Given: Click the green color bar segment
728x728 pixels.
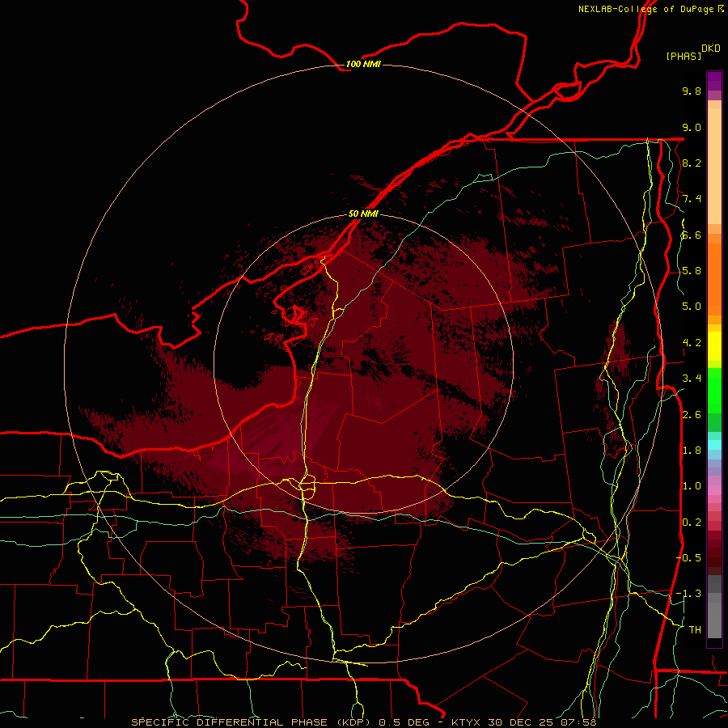Looking at the screenshot, I should pyautogui.click(x=714, y=392).
